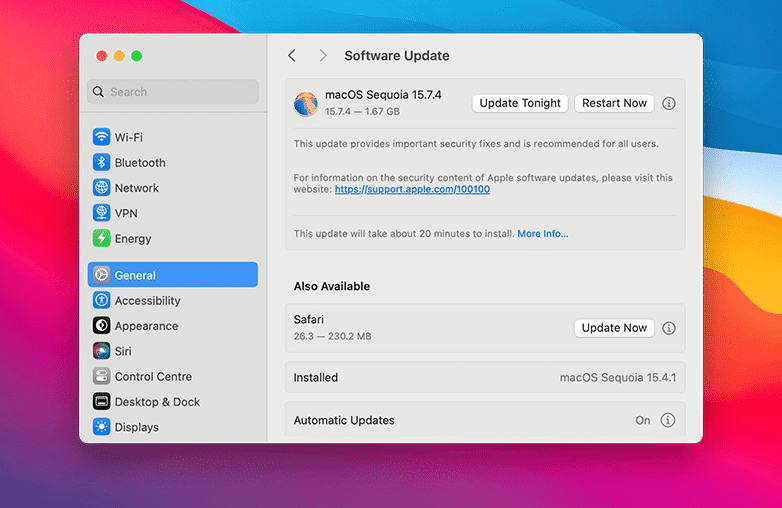This screenshot has width=782, height=508.
Task: Open Siri settings icon
Action: tap(101, 351)
